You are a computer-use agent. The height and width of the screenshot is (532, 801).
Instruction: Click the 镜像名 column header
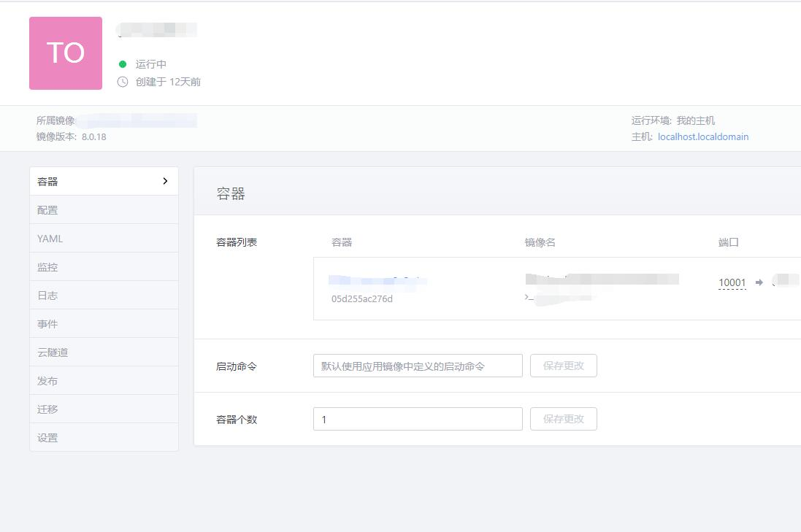[540, 242]
